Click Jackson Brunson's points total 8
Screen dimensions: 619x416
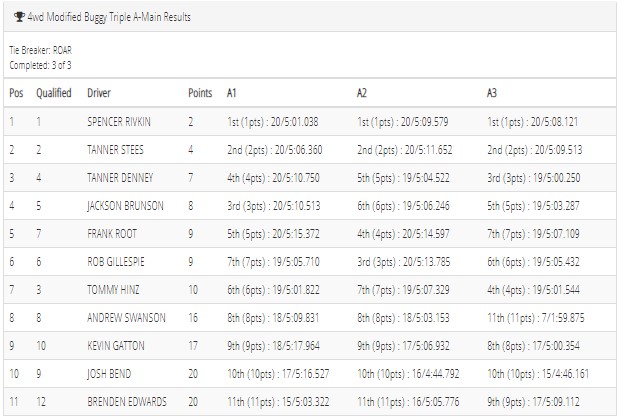click(191, 206)
